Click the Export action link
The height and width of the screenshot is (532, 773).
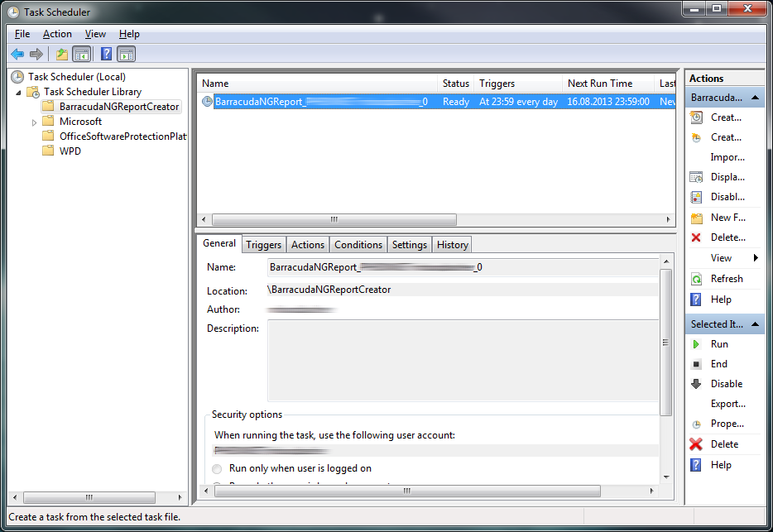pos(727,404)
